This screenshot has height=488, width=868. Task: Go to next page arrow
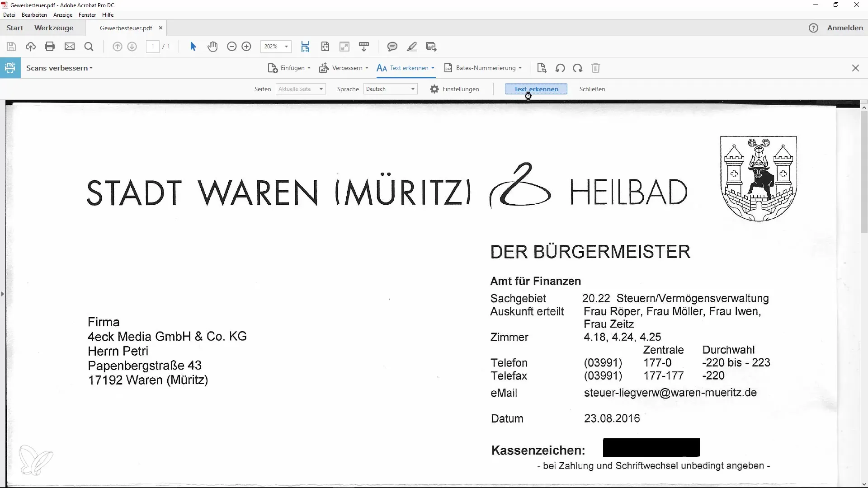coord(132,47)
